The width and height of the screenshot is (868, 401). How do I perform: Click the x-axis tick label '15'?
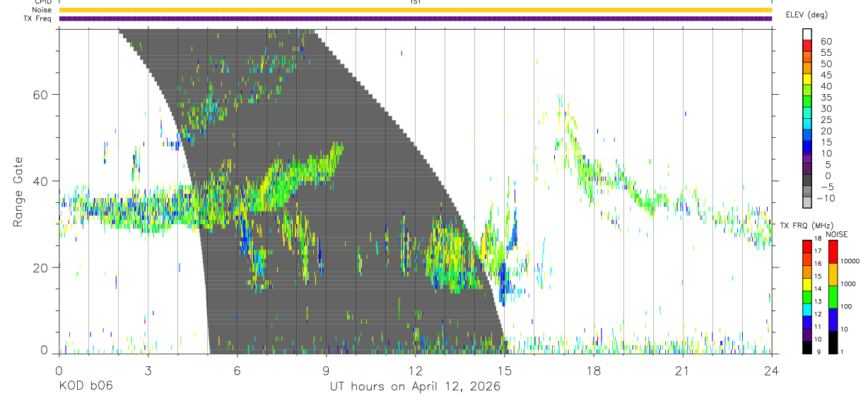click(x=504, y=370)
